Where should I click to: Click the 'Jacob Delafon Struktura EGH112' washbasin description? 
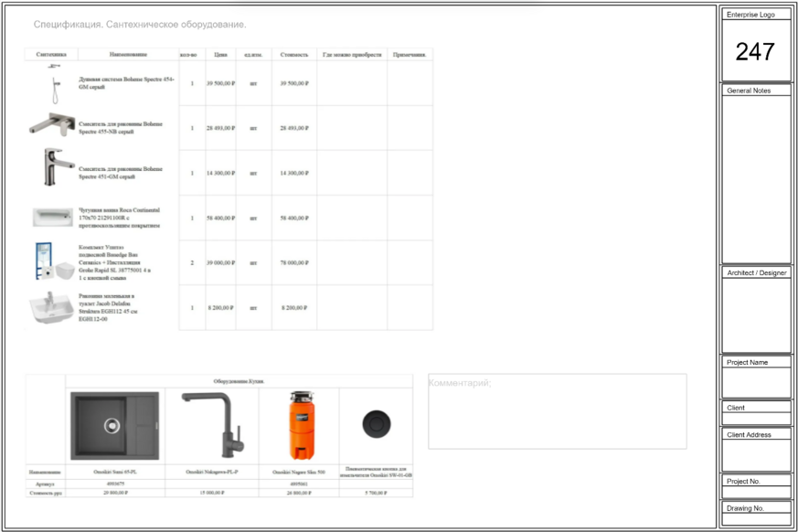click(108, 307)
